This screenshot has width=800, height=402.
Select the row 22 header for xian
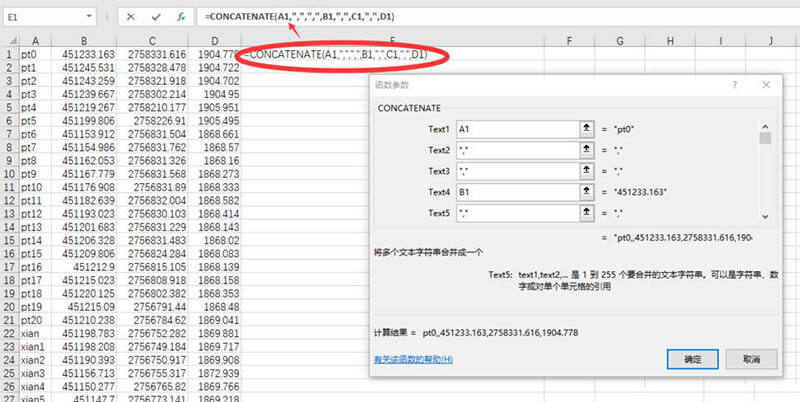click(x=9, y=333)
